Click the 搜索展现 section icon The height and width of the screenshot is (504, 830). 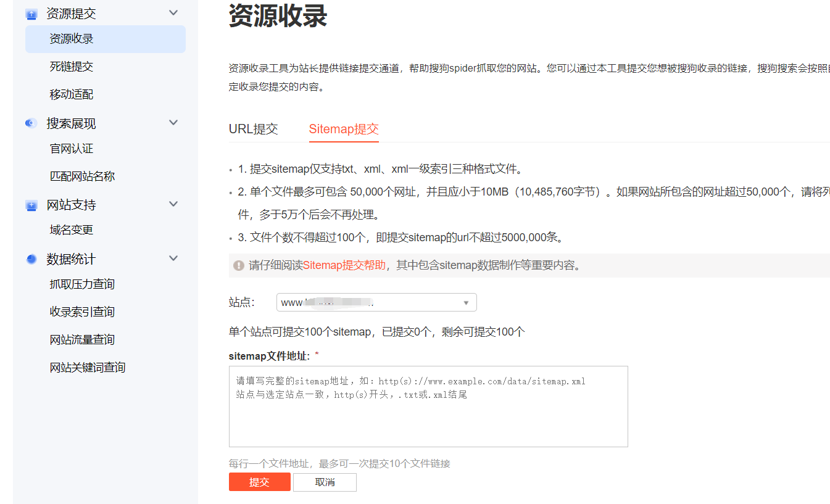coord(31,123)
